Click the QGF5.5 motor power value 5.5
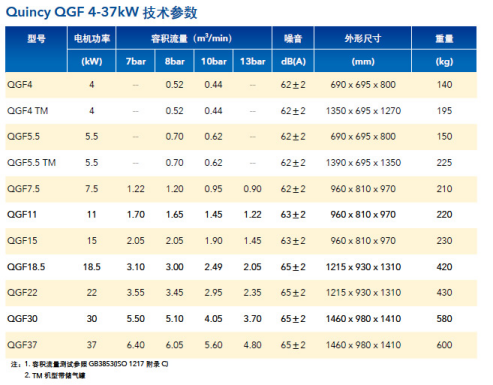 (92, 137)
